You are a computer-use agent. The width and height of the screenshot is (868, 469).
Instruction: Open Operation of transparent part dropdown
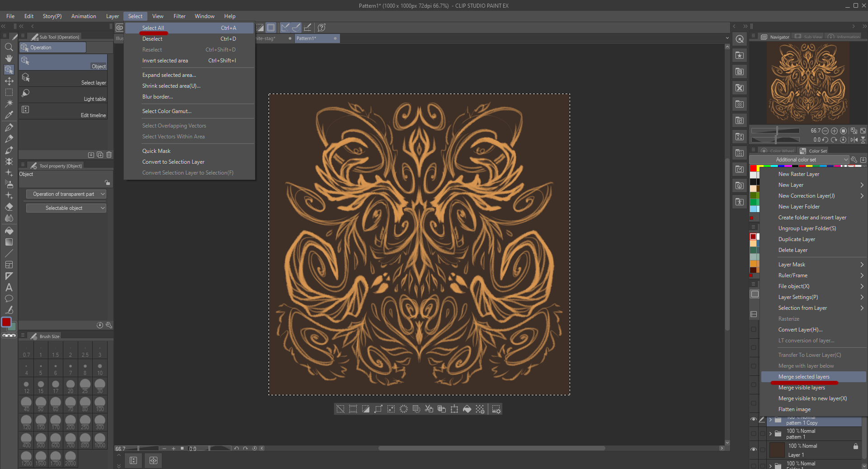[66, 194]
